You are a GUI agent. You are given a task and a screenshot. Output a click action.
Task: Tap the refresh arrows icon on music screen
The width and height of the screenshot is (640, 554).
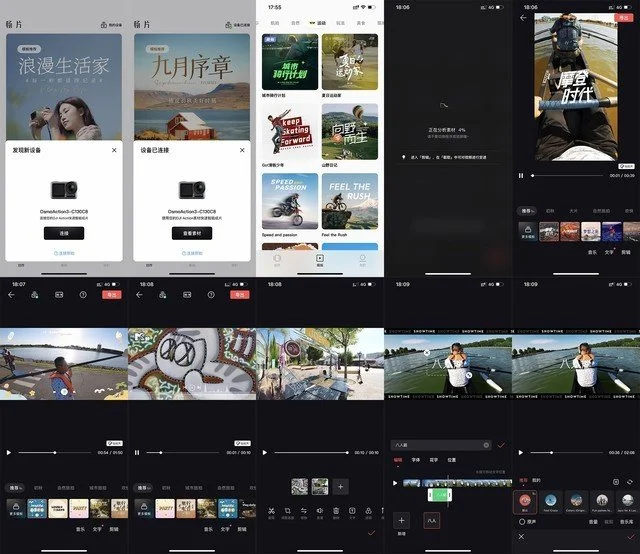point(630,482)
